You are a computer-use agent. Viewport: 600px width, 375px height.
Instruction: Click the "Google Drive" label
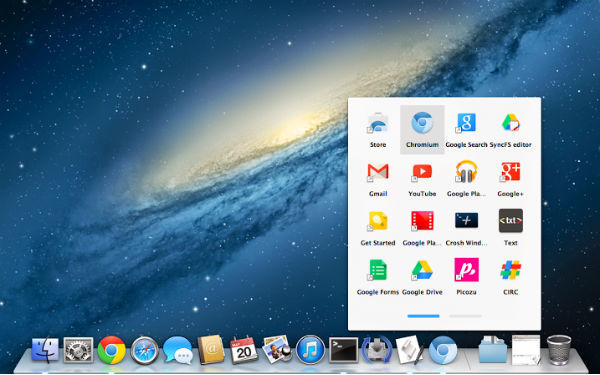pos(422,292)
